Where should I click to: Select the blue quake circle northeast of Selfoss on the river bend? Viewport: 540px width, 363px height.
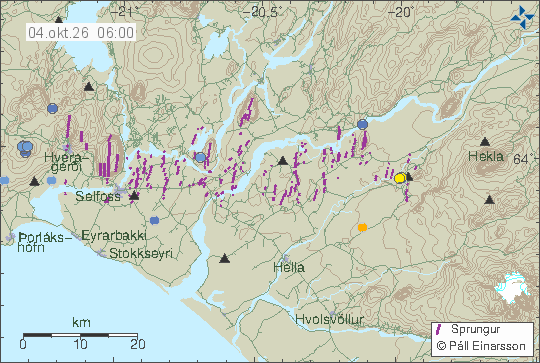[200, 157]
